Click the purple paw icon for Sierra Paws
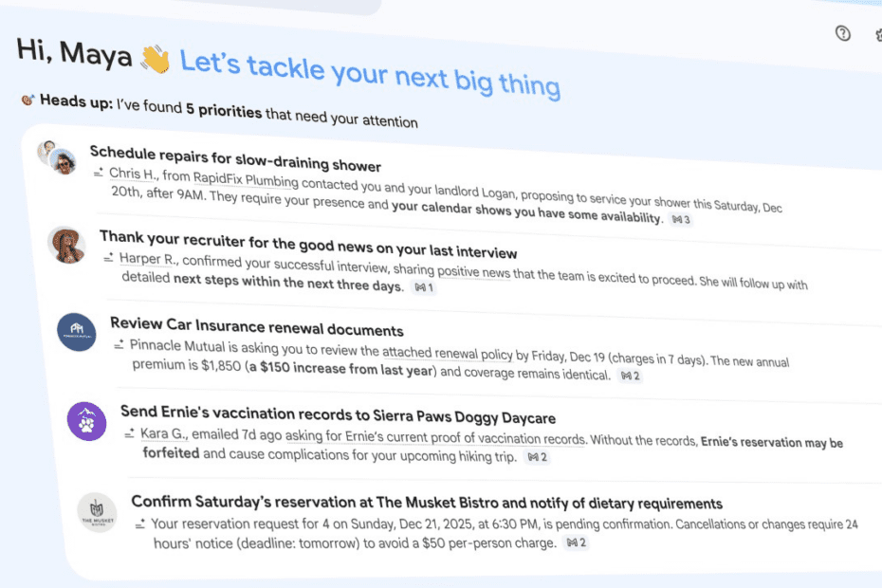The image size is (882, 588). (86, 423)
